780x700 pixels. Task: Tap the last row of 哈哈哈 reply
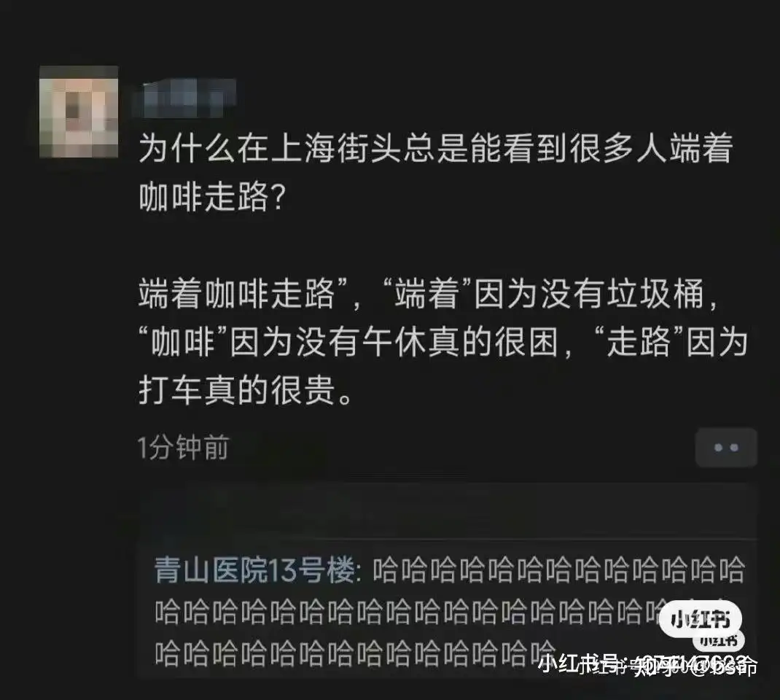point(355,653)
